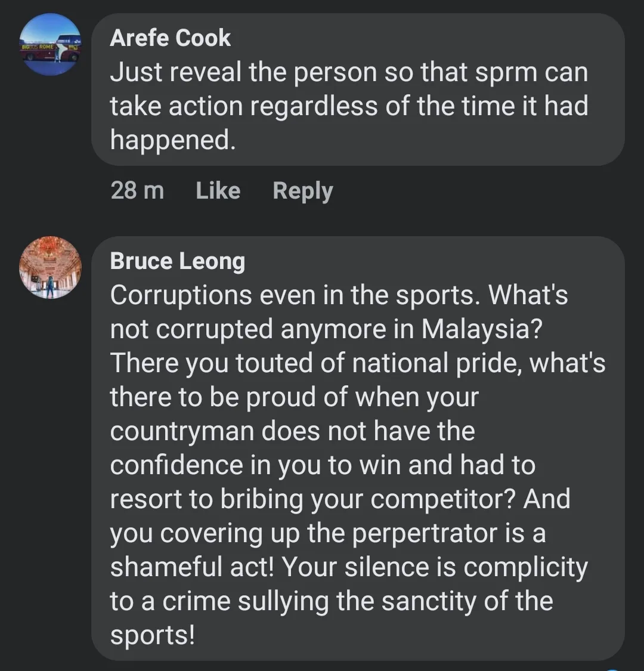Click the Arefe Cook commenter name
The width and height of the screenshot is (644, 671).
point(171,38)
